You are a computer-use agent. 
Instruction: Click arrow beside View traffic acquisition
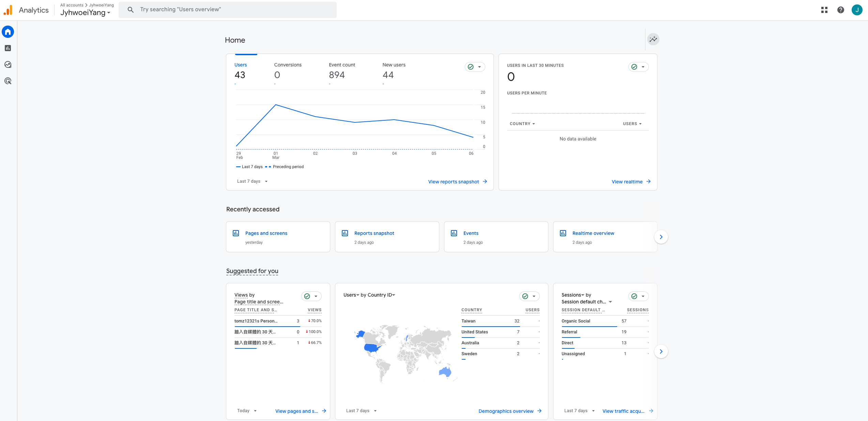pos(651,411)
